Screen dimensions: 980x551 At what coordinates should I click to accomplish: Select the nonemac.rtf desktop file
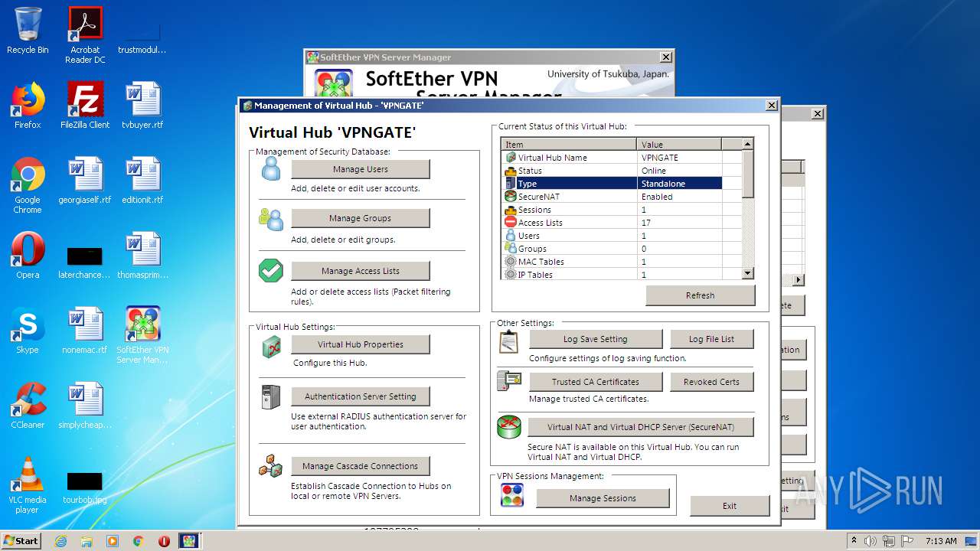pyautogui.click(x=85, y=331)
